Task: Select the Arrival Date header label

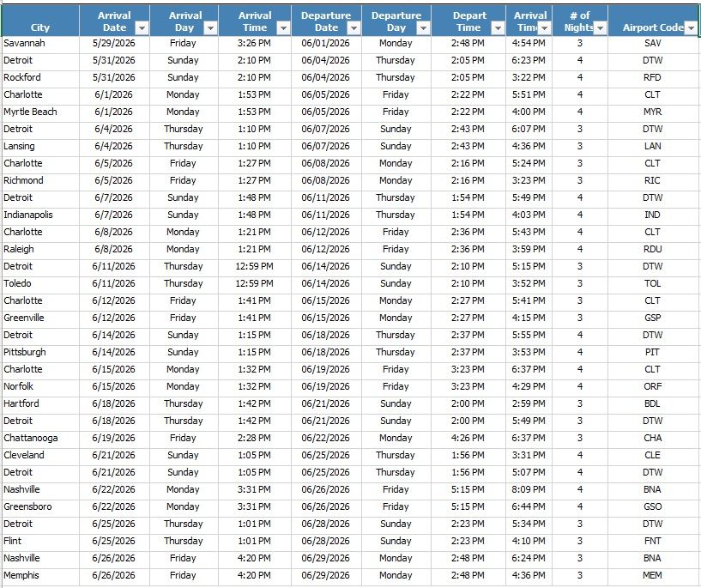Action: tap(114, 21)
